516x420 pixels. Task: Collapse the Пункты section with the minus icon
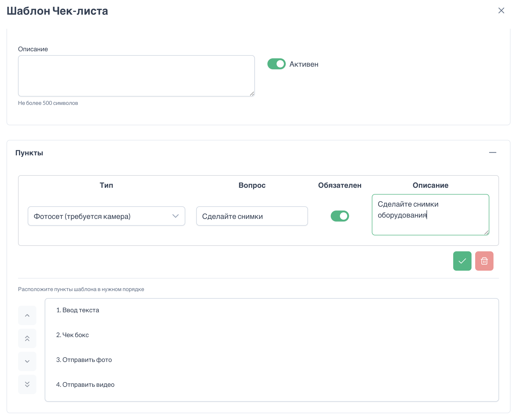[x=492, y=153]
